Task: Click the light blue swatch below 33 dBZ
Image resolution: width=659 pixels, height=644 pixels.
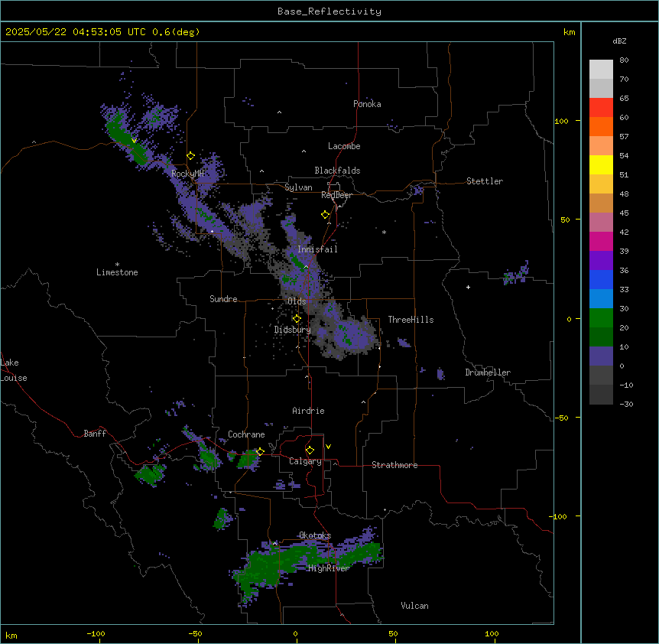Action: tap(601, 298)
